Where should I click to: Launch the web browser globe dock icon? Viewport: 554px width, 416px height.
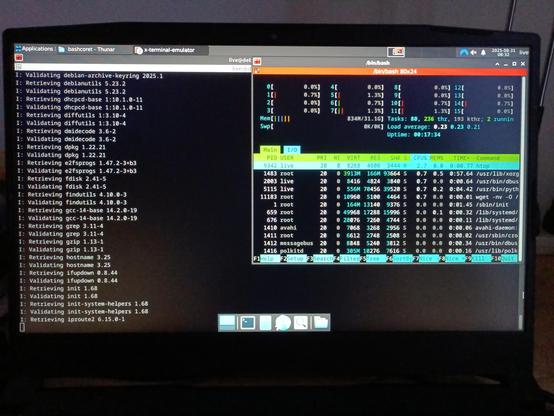pyautogui.click(x=283, y=323)
